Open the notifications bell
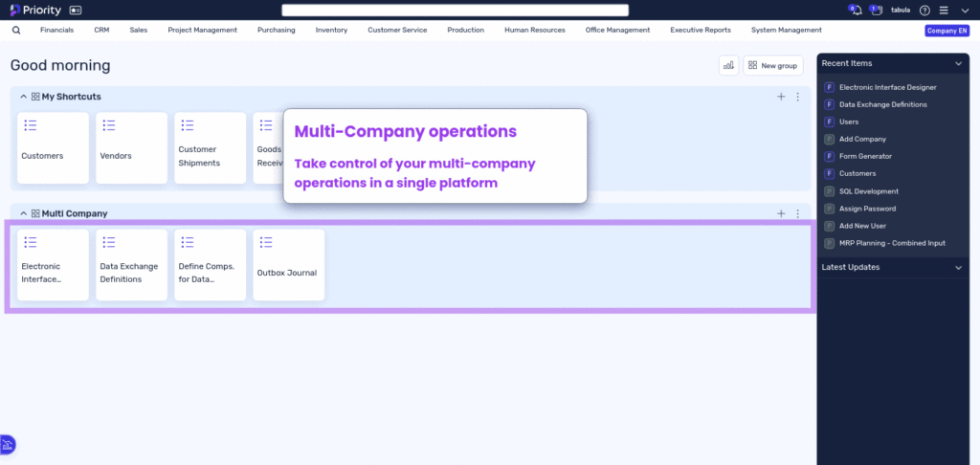 click(857, 10)
